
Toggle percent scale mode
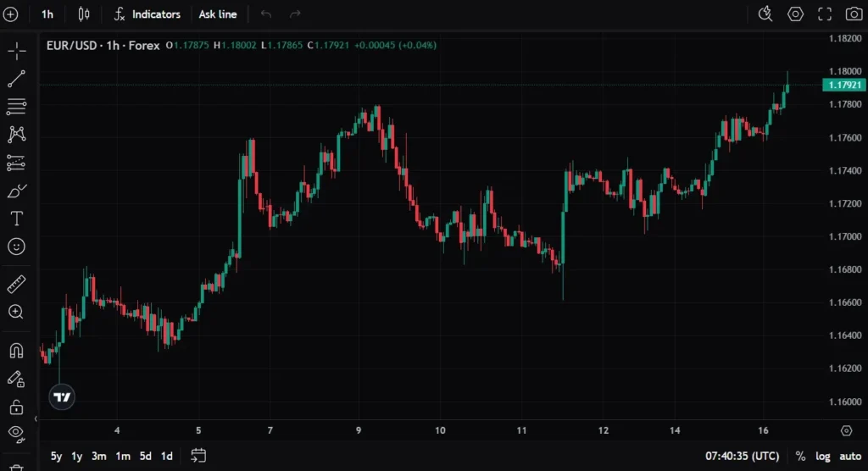click(800, 457)
